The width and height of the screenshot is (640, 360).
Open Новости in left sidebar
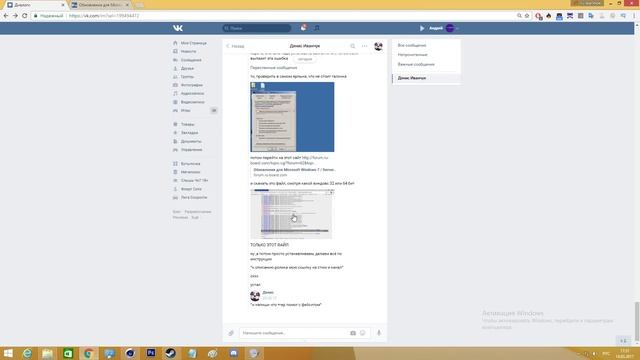[188, 51]
